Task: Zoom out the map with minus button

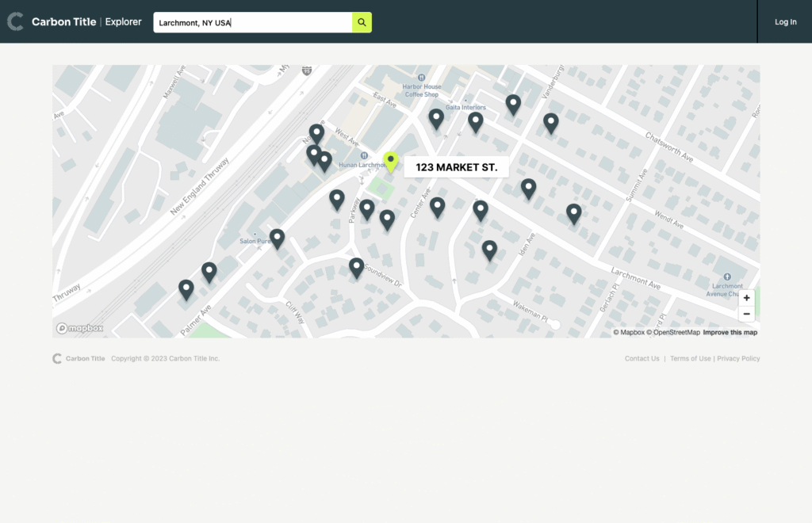Action: point(746,314)
